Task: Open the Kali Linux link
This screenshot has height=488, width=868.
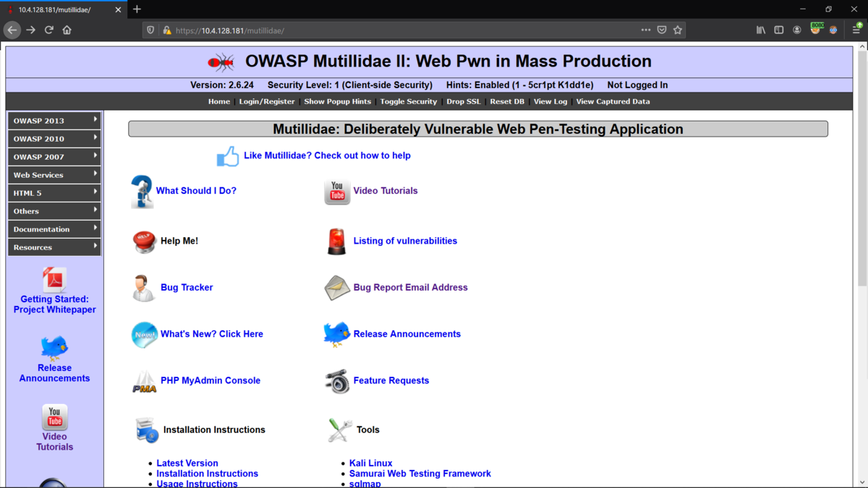Action: (371, 463)
